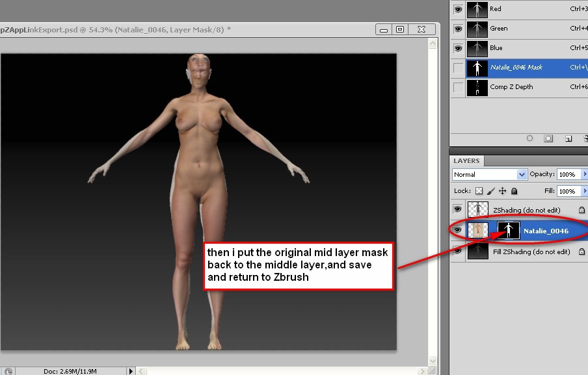Image resolution: width=588 pixels, height=375 pixels.
Task: Click Save selection as channel icon
Action: pos(549,138)
